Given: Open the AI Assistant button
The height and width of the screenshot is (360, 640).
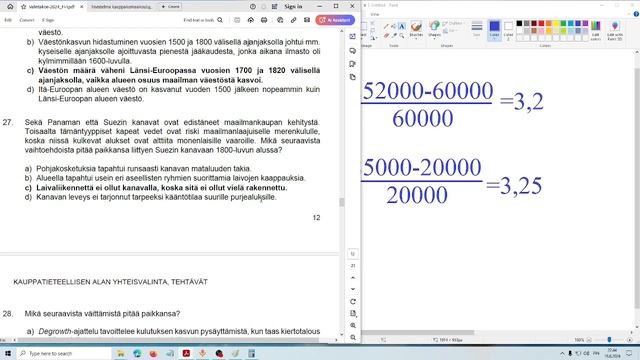Looking at the screenshot, I should [335, 20].
